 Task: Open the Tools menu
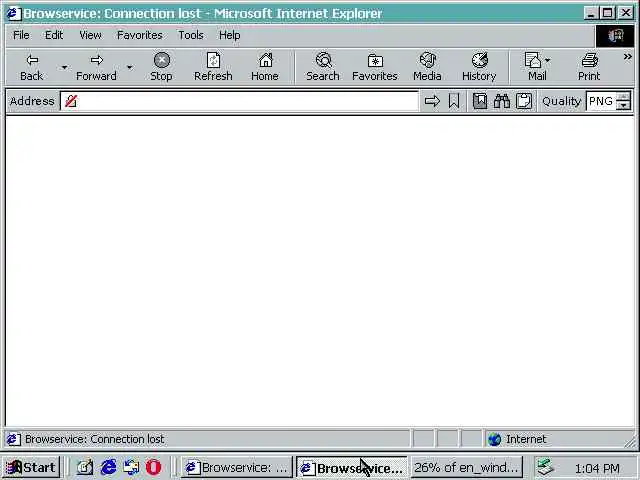click(x=191, y=36)
